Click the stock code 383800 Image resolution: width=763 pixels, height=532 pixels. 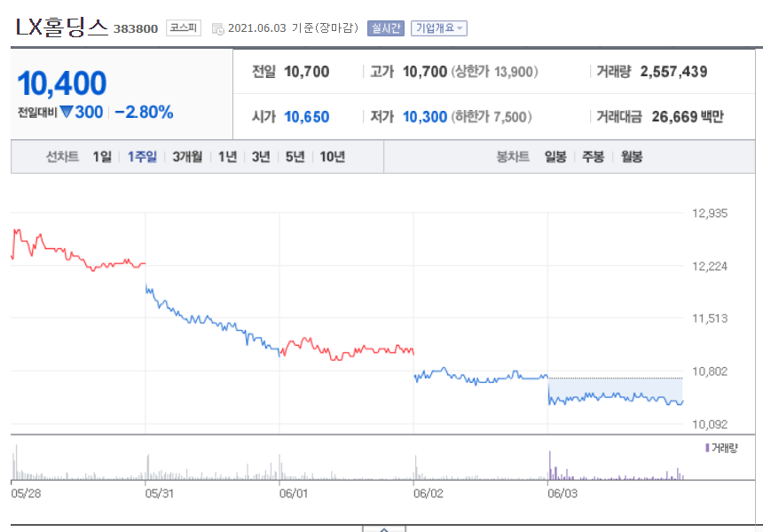(136, 29)
